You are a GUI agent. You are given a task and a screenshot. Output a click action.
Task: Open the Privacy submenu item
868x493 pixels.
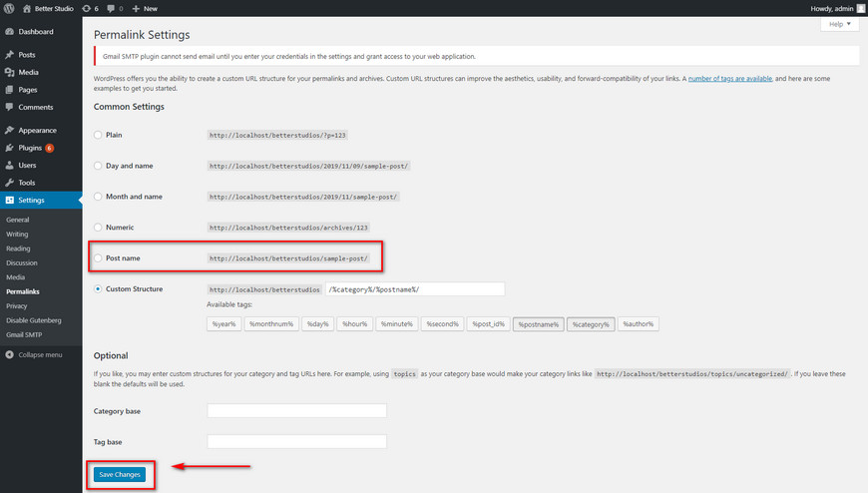(17, 305)
